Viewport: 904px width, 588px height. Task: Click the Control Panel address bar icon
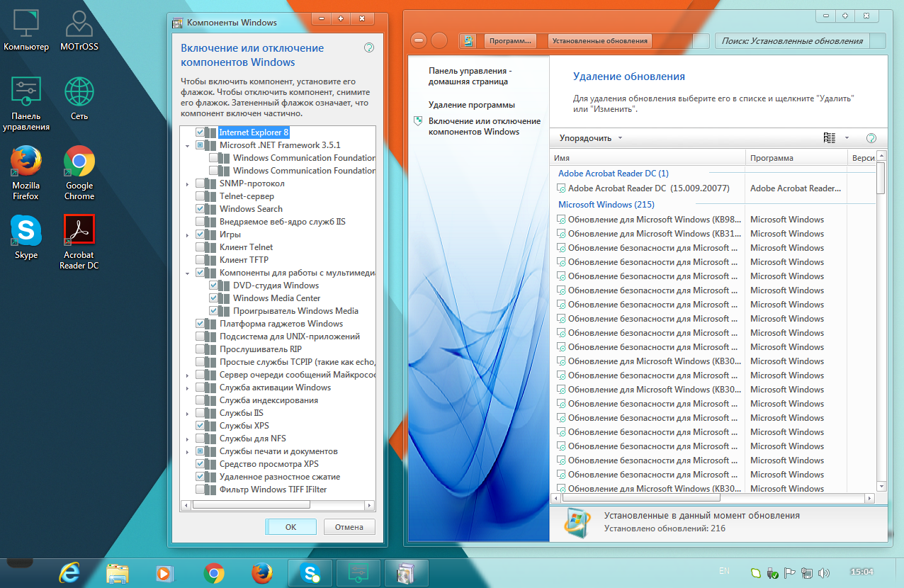click(468, 41)
